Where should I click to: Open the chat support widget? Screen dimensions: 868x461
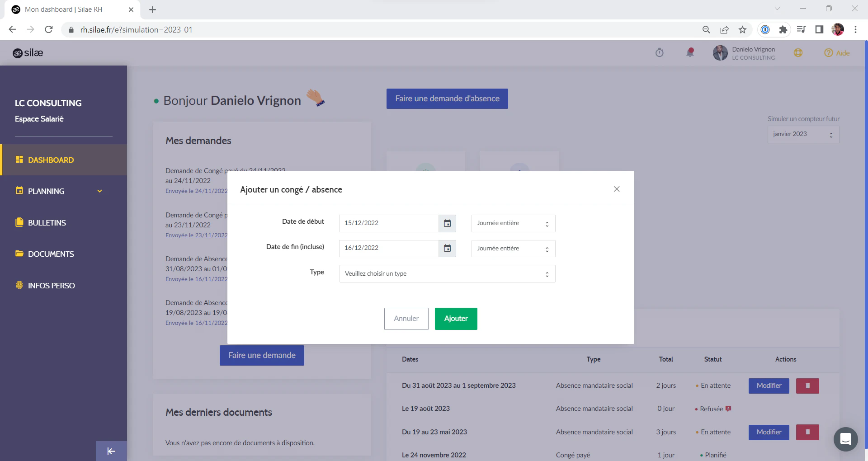[845, 439]
